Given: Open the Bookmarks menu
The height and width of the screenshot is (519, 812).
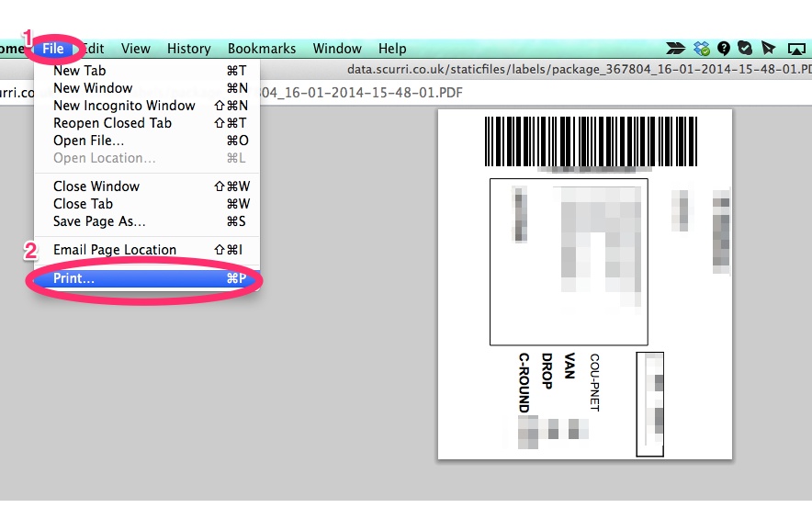Looking at the screenshot, I should point(262,49).
